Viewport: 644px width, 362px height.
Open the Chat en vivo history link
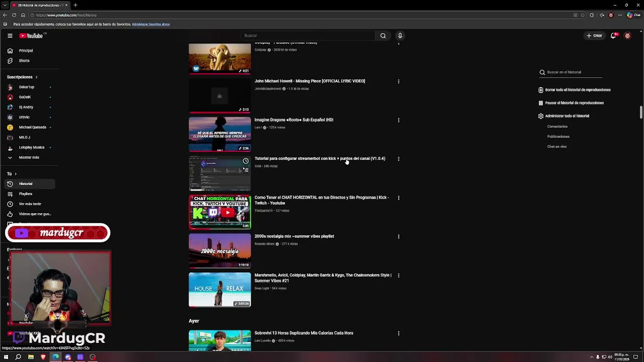click(x=557, y=147)
